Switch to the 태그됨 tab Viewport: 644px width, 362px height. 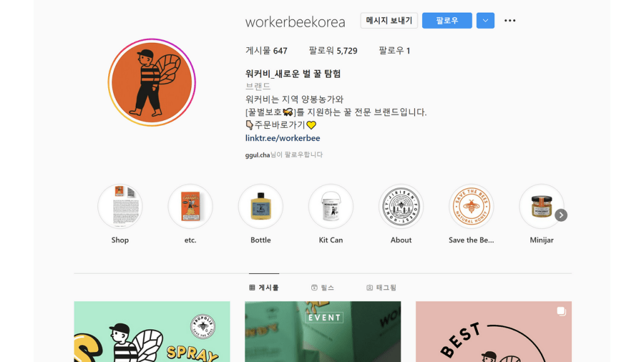pyautogui.click(x=381, y=288)
